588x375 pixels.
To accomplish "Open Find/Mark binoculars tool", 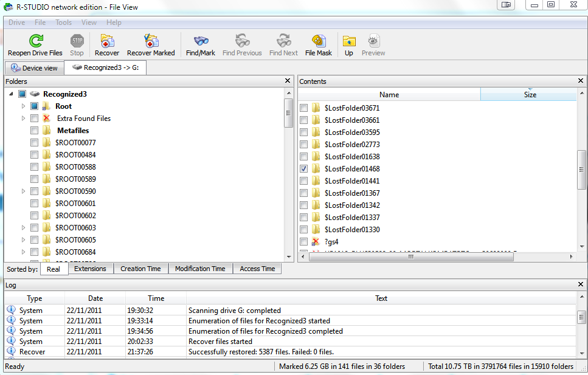I will coord(201,41).
